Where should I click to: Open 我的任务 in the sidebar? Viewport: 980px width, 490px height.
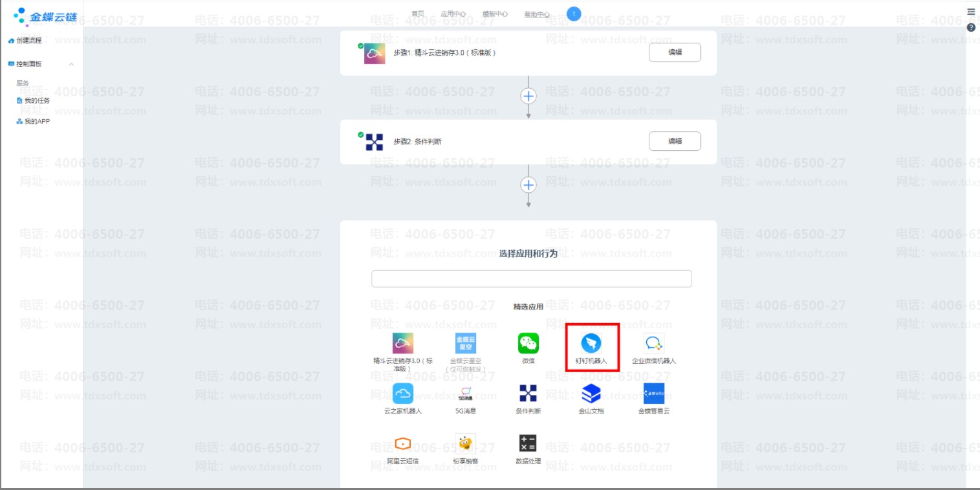(37, 101)
